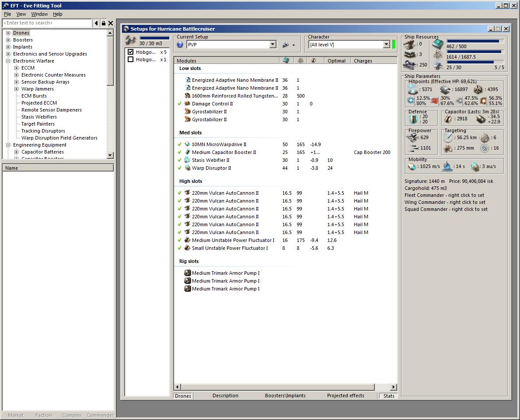This screenshot has width=520, height=420.
Task: Open the ship fitting actions icon menu
Action: coord(288,45)
